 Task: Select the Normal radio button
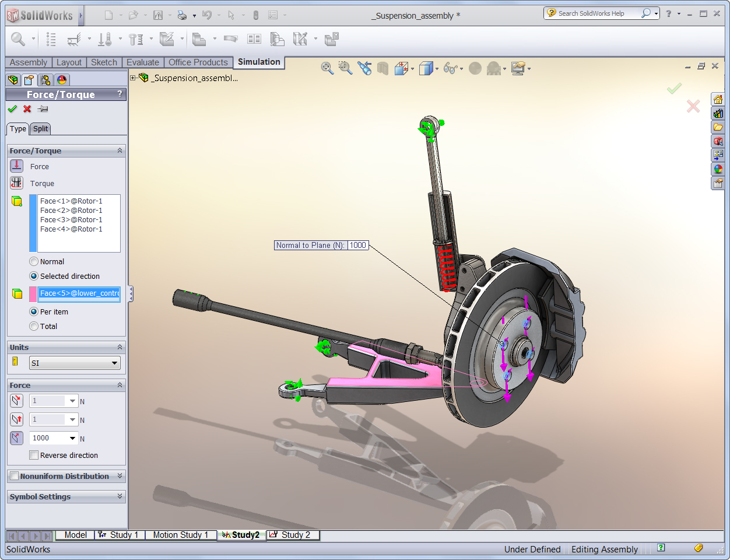tap(34, 262)
